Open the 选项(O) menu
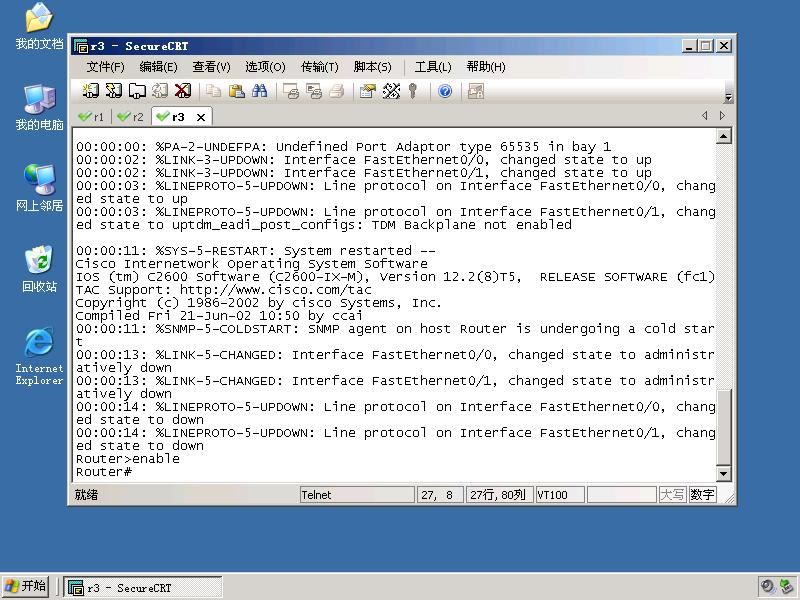The width and height of the screenshot is (800, 600). (265, 67)
